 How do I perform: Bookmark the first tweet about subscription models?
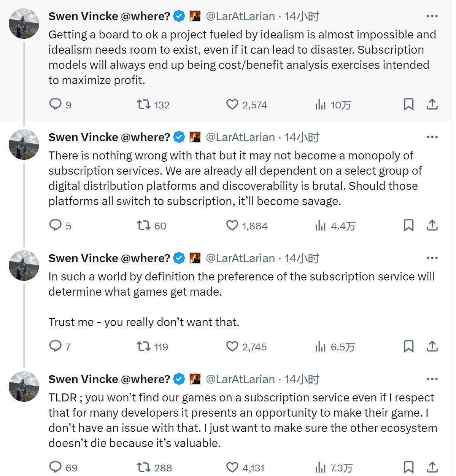pos(408,104)
